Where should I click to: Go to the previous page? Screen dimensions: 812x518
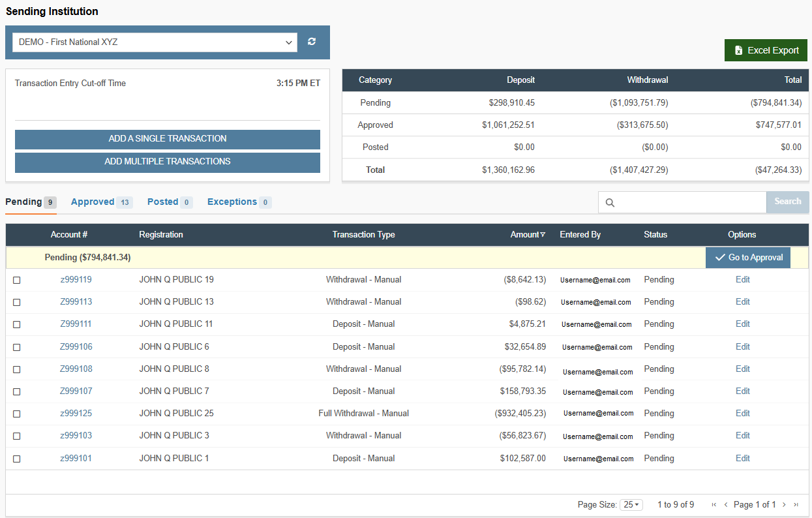pyautogui.click(x=726, y=504)
